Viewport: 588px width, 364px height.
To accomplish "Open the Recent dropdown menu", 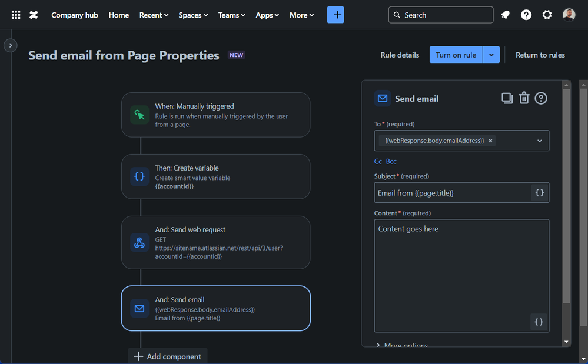I will click(154, 15).
